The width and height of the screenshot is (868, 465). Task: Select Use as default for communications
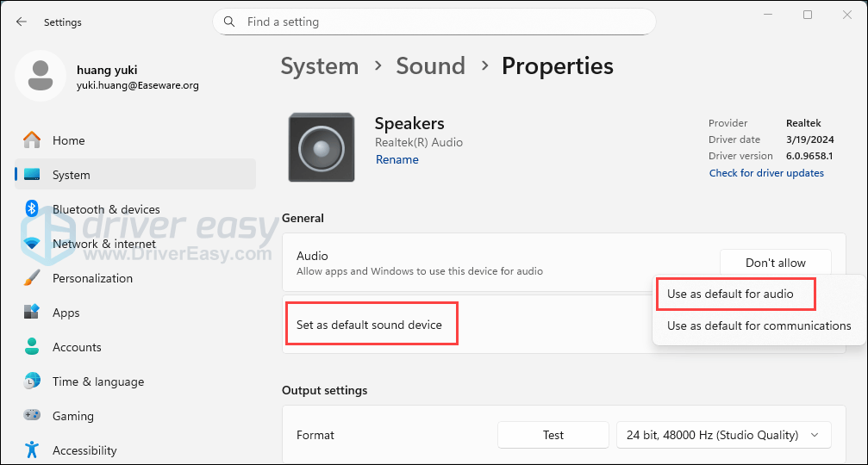[x=759, y=325]
